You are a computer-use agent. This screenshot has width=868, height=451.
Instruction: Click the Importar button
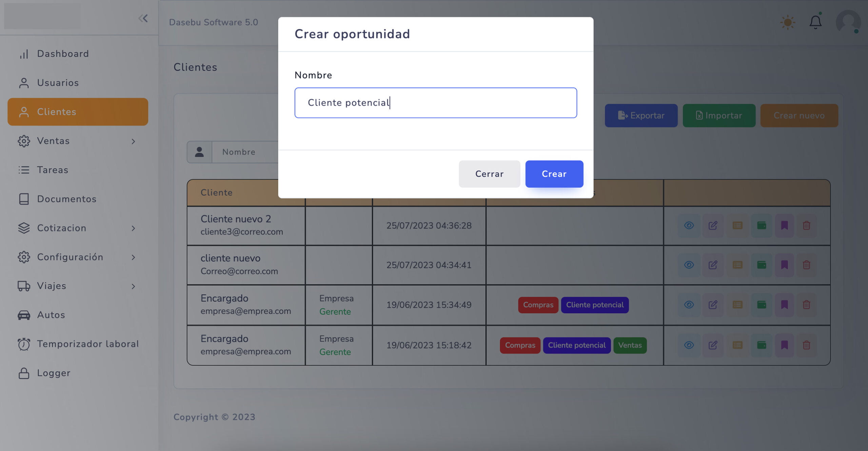[719, 115]
